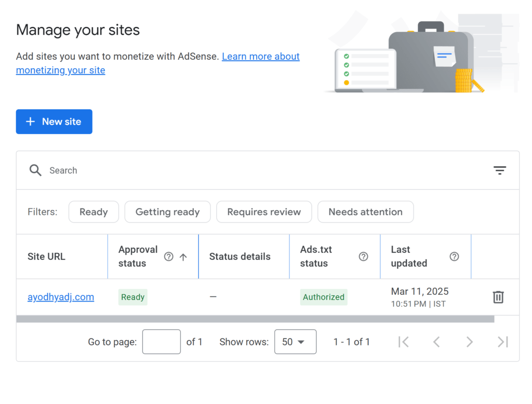Click the horizontal table scrollbar
Image resolution: width=532 pixels, height=404 pixels.
pyautogui.click(x=255, y=319)
